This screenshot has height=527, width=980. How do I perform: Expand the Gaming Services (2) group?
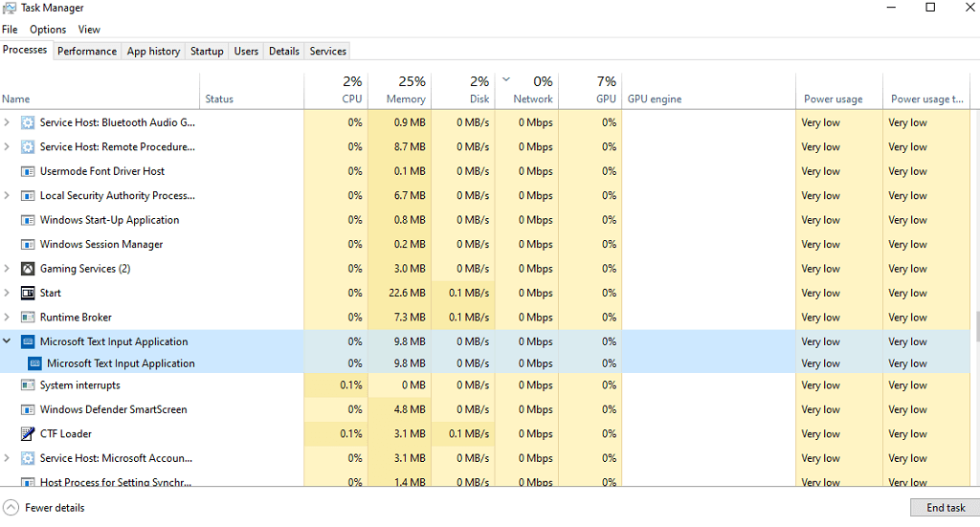coord(8,269)
